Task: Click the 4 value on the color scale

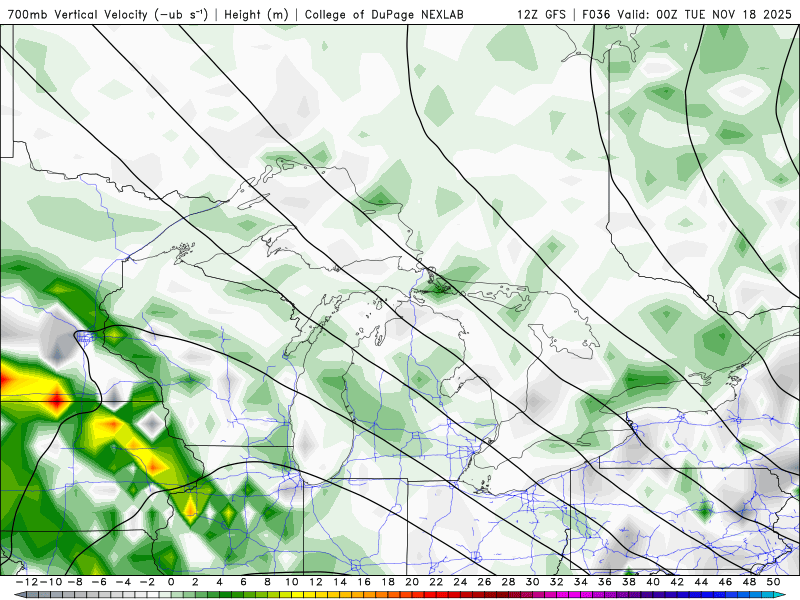Action: [219, 582]
